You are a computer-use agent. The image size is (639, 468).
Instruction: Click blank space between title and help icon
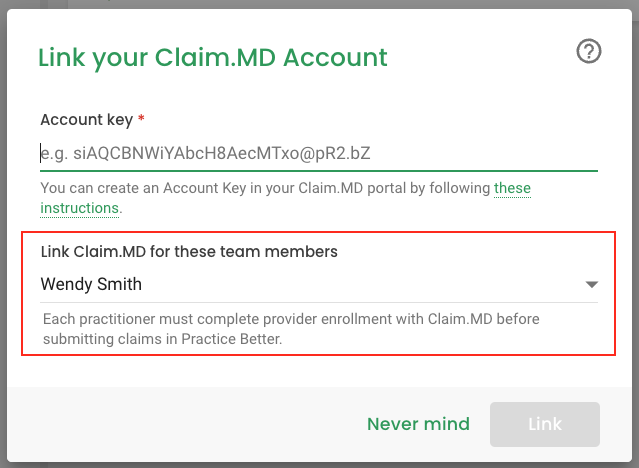click(x=481, y=57)
